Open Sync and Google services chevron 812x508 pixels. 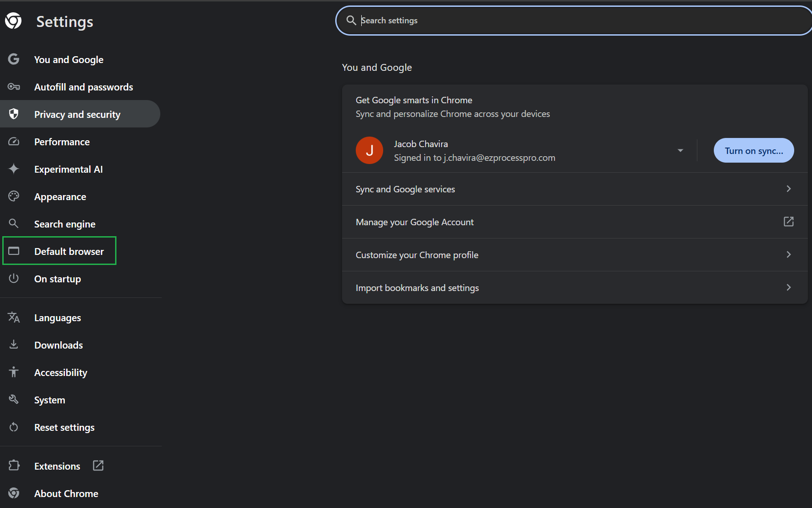(789, 189)
